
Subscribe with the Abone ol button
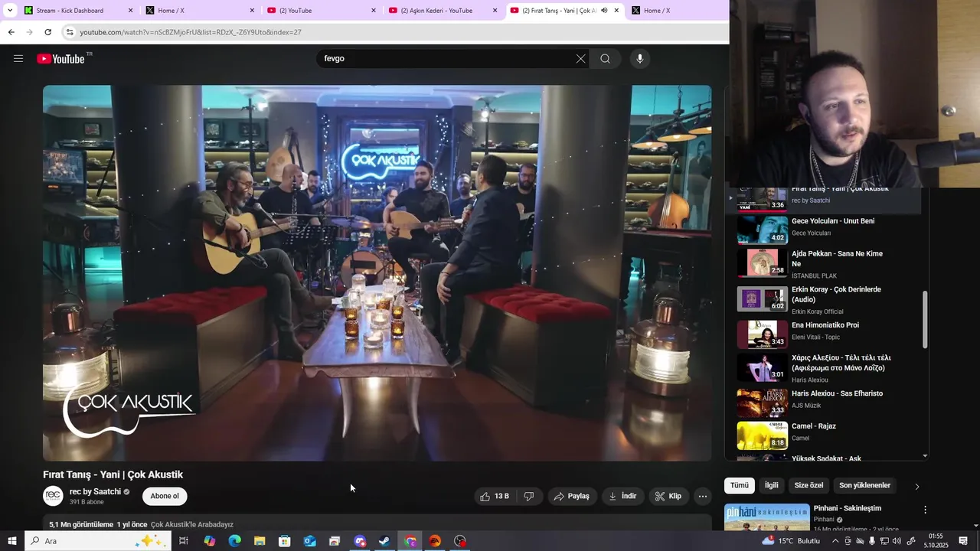tap(165, 496)
